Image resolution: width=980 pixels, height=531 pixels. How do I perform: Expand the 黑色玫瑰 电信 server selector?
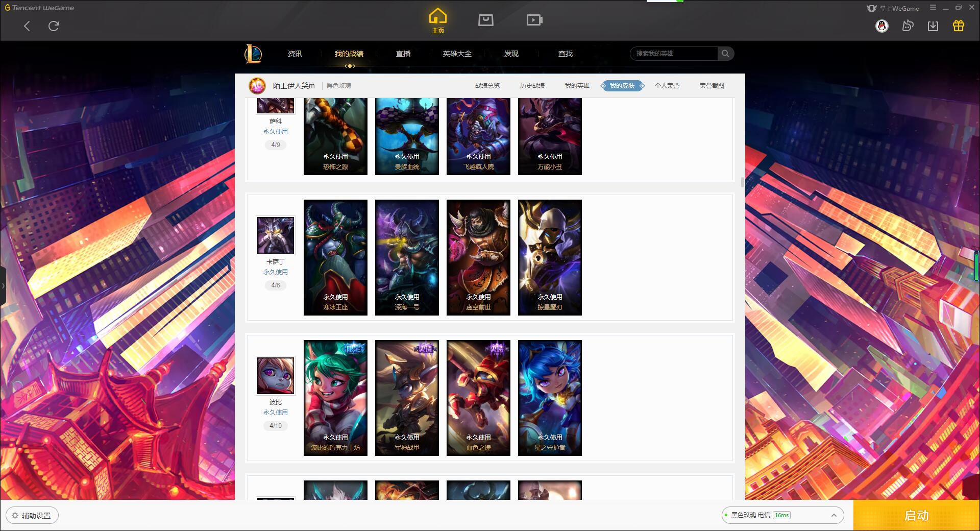(782, 515)
